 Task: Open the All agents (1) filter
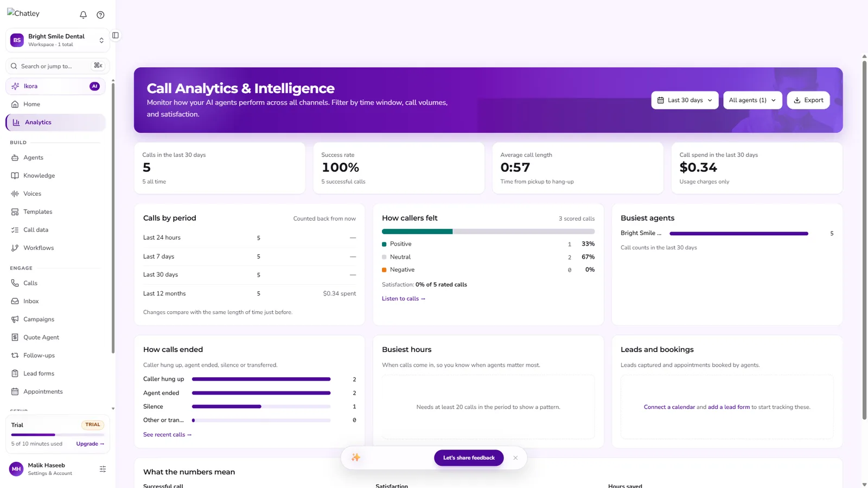752,100
